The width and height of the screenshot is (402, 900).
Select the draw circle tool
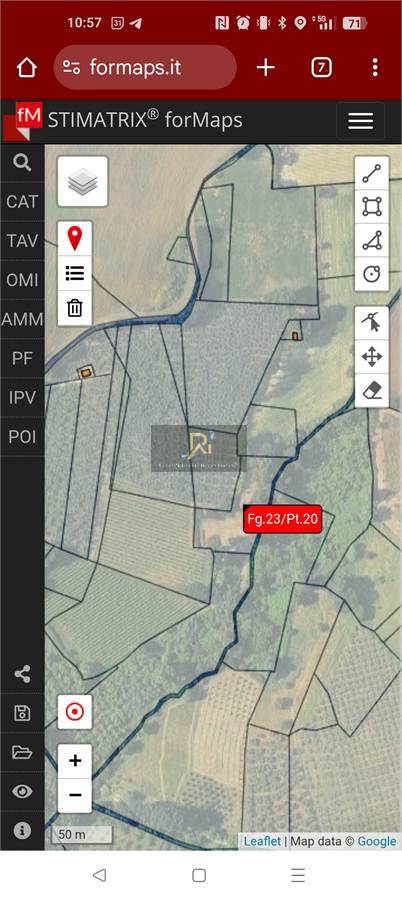coord(372,274)
